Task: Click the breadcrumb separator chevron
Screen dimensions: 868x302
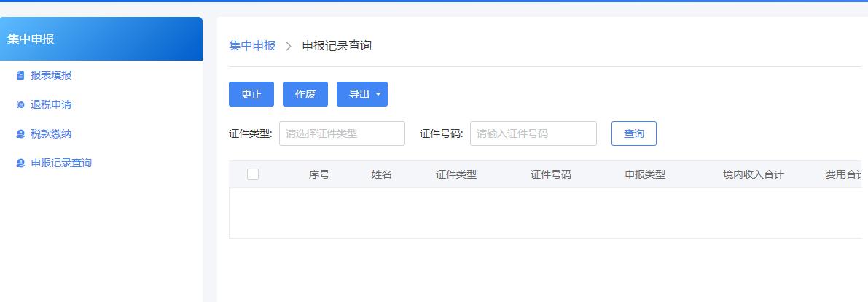Action: point(289,46)
